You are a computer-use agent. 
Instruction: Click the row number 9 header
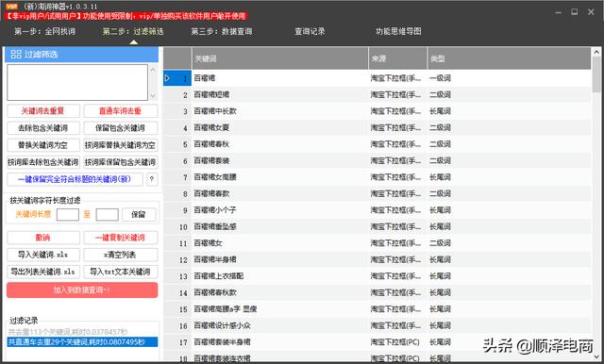[x=177, y=210]
